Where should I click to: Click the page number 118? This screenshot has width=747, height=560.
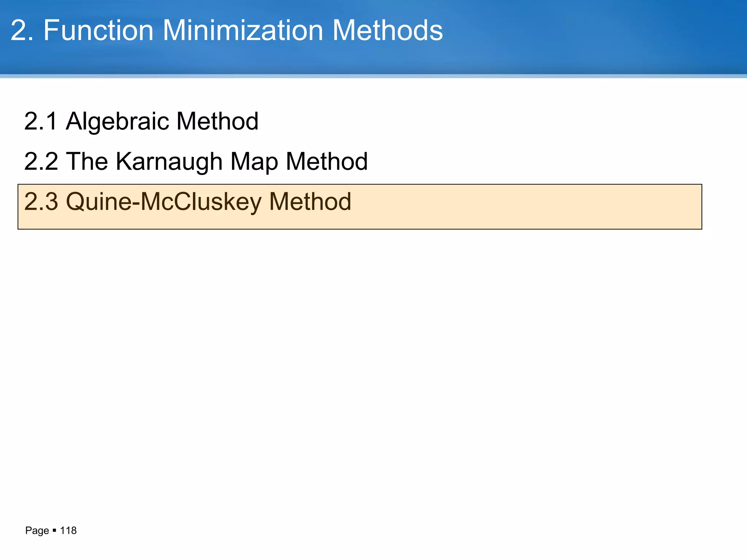pos(68,530)
